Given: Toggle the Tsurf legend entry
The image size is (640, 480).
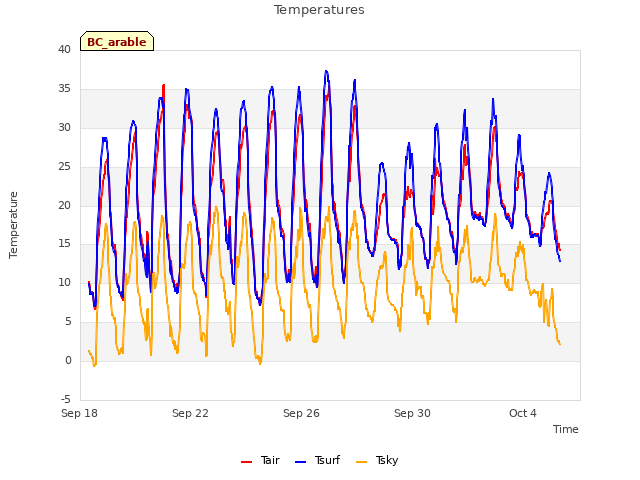Looking at the screenshot, I should tap(317, 460).
